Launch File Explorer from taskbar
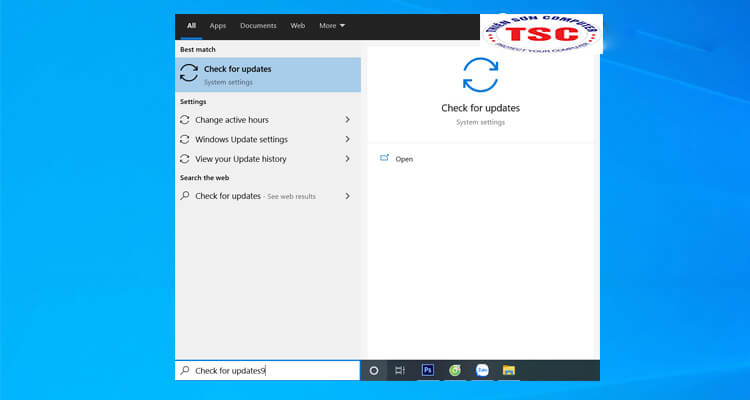This screenshot has width=750, height=400. [508, 370]
